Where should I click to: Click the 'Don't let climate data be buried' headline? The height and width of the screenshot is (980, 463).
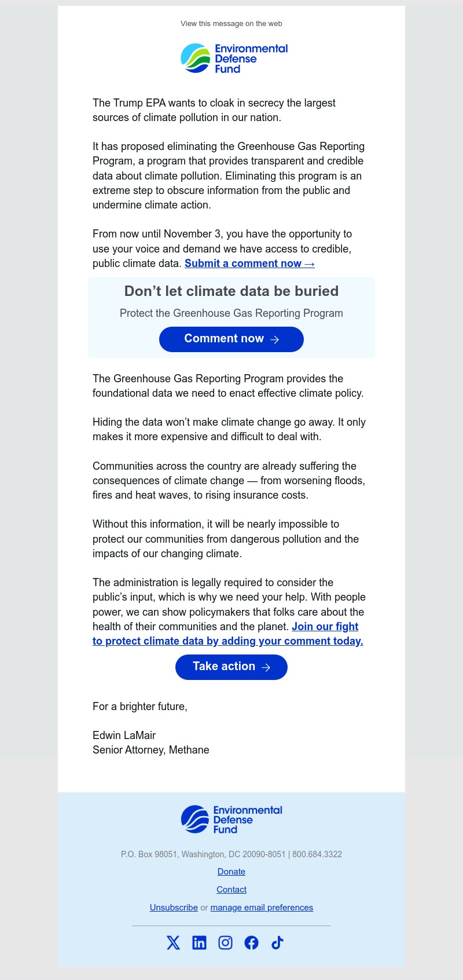[231, 291]
